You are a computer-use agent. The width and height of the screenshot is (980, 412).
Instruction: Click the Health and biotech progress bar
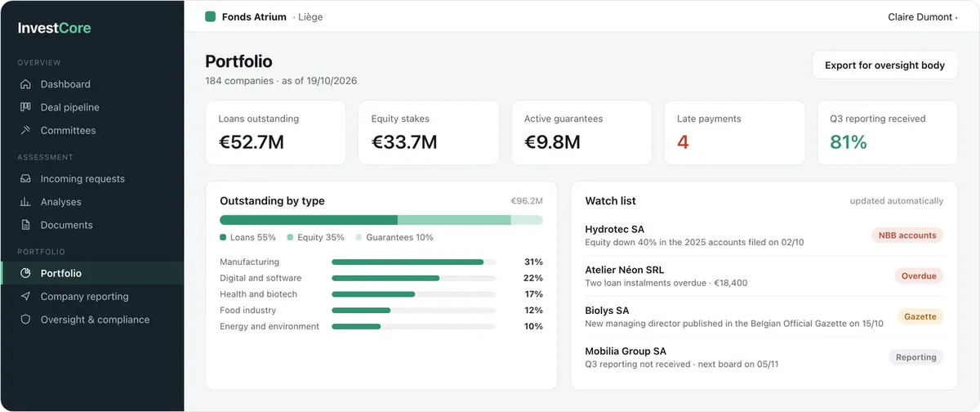[x=413, y=294]
